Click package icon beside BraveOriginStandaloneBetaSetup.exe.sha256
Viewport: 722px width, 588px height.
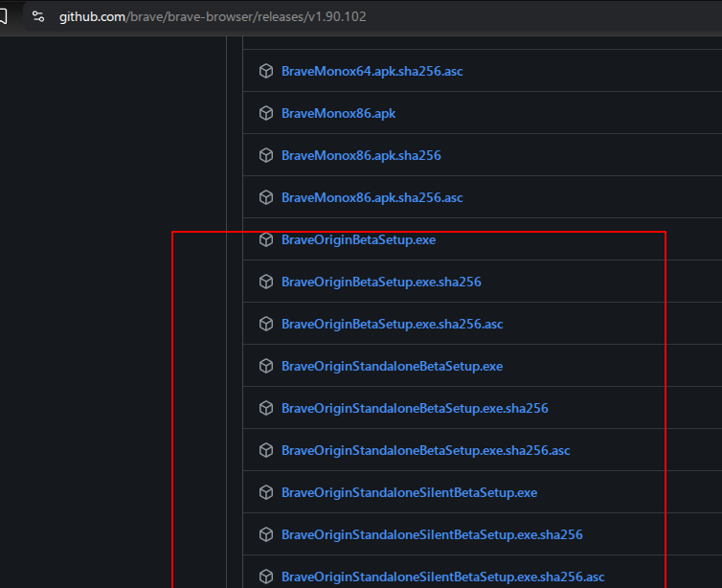pyautogui.click(x=266, y=408)
